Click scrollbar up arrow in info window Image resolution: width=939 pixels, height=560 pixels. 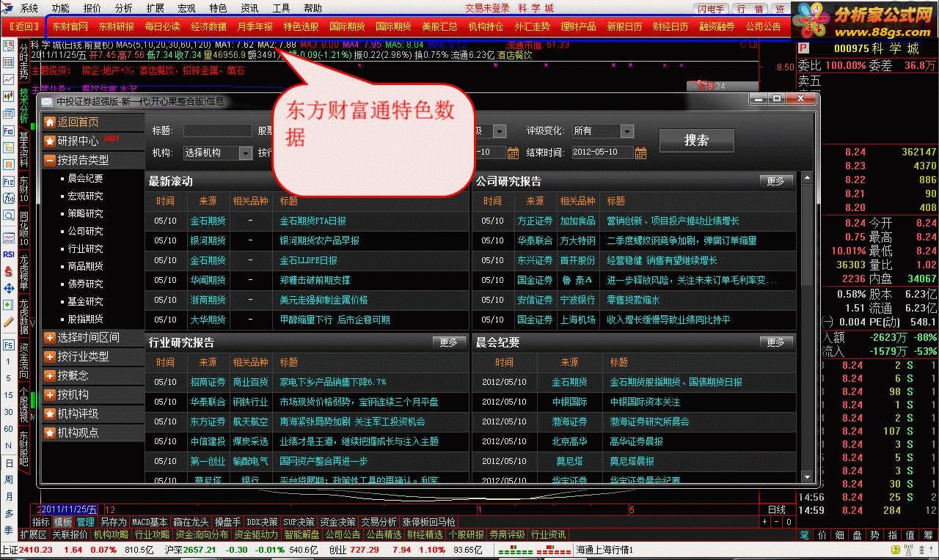coord(808,178)
